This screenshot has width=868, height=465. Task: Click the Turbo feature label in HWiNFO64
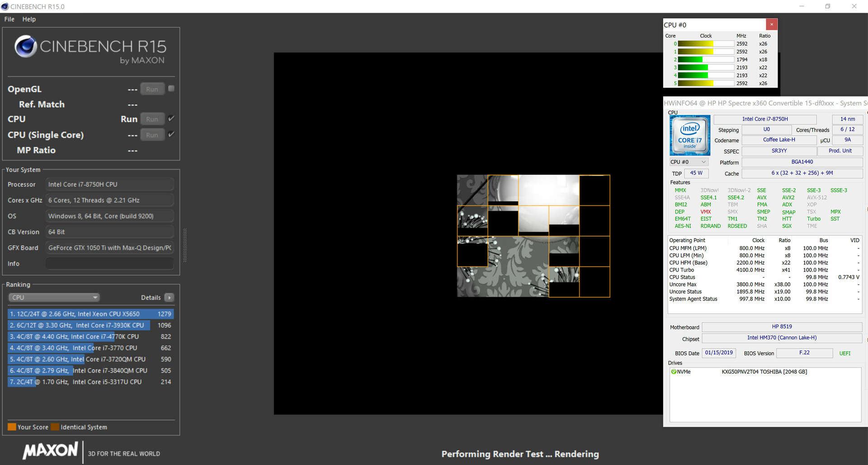(813, 219)
